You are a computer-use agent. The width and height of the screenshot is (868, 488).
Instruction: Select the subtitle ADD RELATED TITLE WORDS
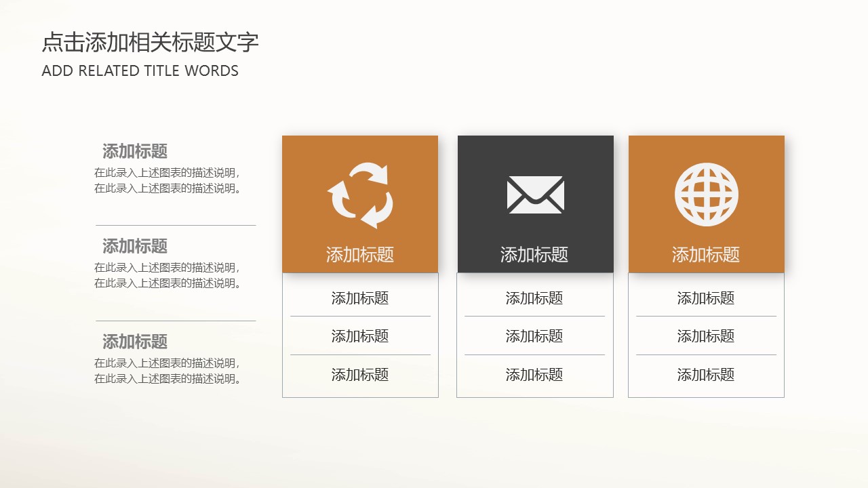pyautogui.click(x=140, y=70)
